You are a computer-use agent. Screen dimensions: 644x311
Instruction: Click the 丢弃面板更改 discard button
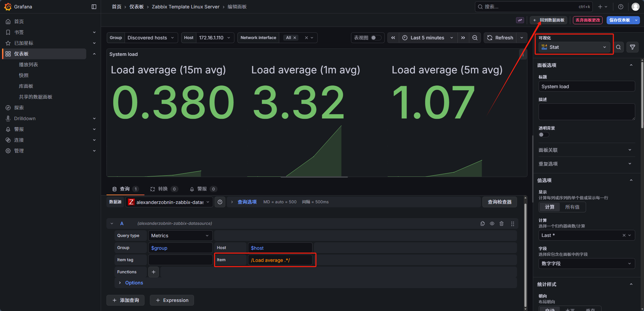(588, 20)
